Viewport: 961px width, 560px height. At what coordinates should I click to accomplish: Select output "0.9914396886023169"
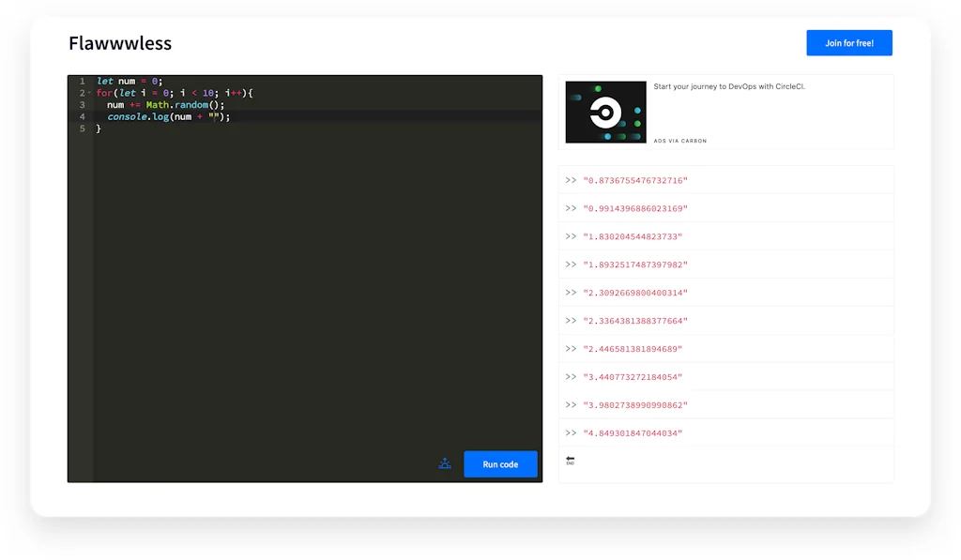coord(635,208)
